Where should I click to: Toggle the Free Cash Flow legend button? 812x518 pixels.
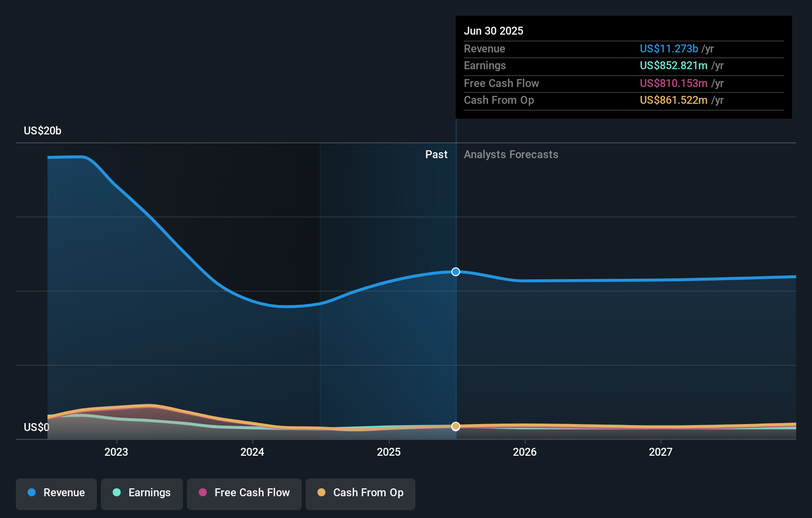click(244, 494)
